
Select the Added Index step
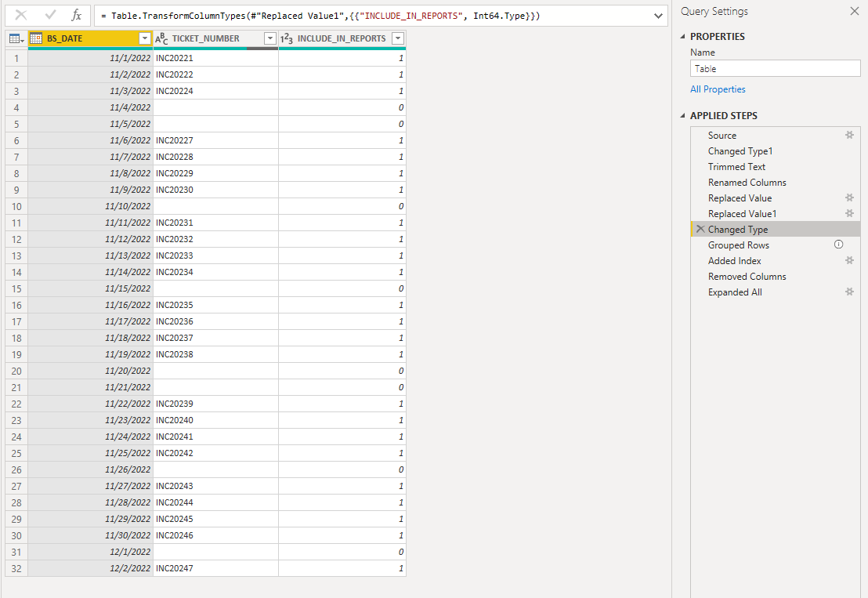coord(734,261)
